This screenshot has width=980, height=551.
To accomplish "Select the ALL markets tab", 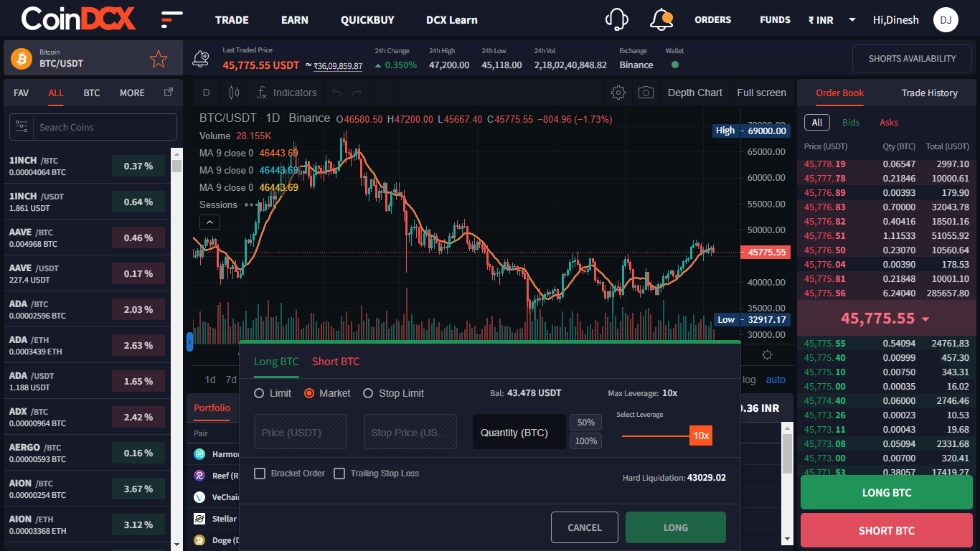I will pos(56,93).
